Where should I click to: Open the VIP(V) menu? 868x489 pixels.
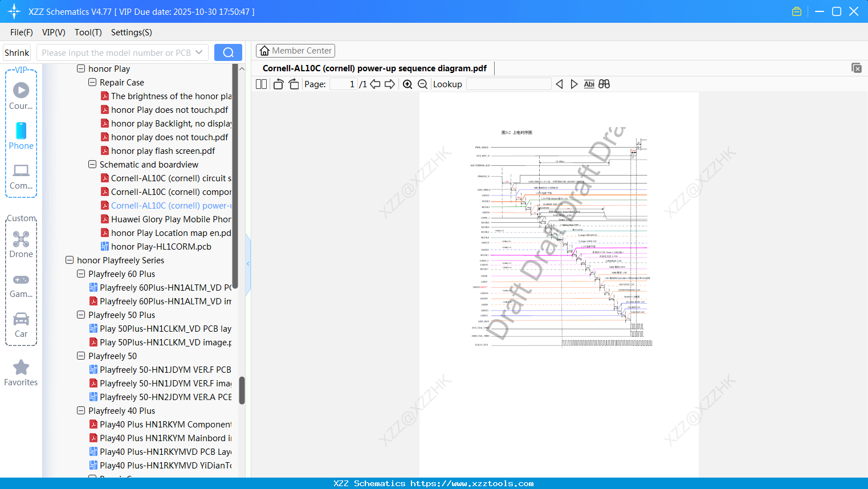click(x=54, y=32)
